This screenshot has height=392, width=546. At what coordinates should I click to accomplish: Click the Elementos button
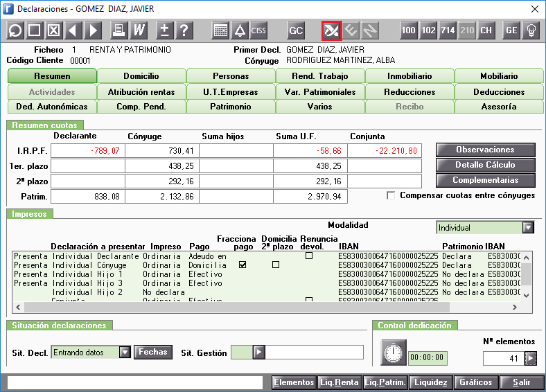click(x=294, y=382)
